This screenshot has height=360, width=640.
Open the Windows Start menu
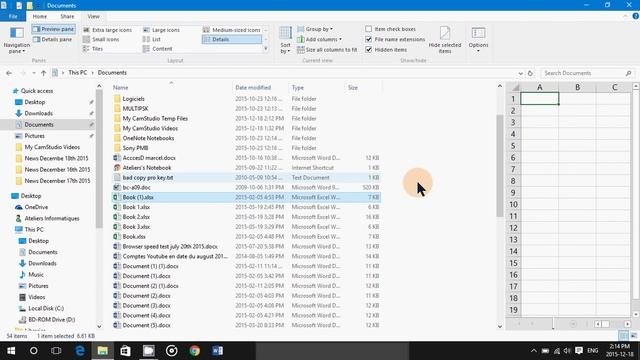tap(11, 351)
